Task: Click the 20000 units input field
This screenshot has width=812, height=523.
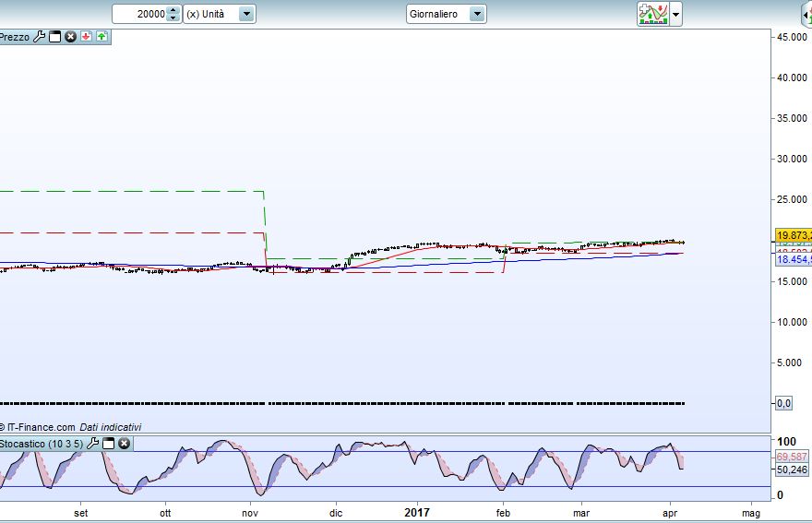Action: tap(140, 14)
